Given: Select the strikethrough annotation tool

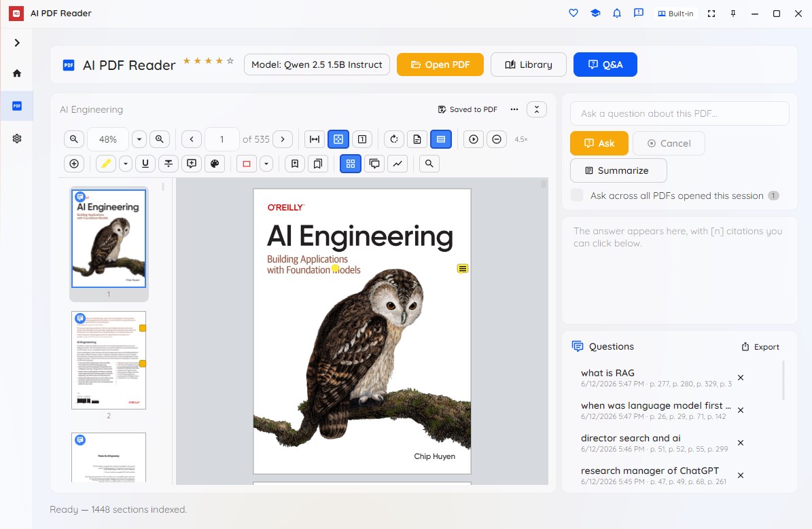Looking at the screenshot, I should point(169,164).
